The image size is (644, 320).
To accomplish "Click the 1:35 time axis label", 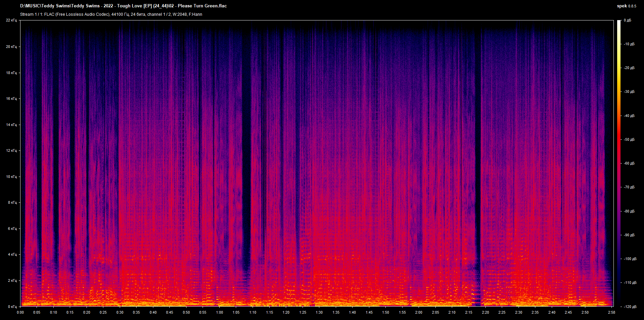I will point(336,312).
